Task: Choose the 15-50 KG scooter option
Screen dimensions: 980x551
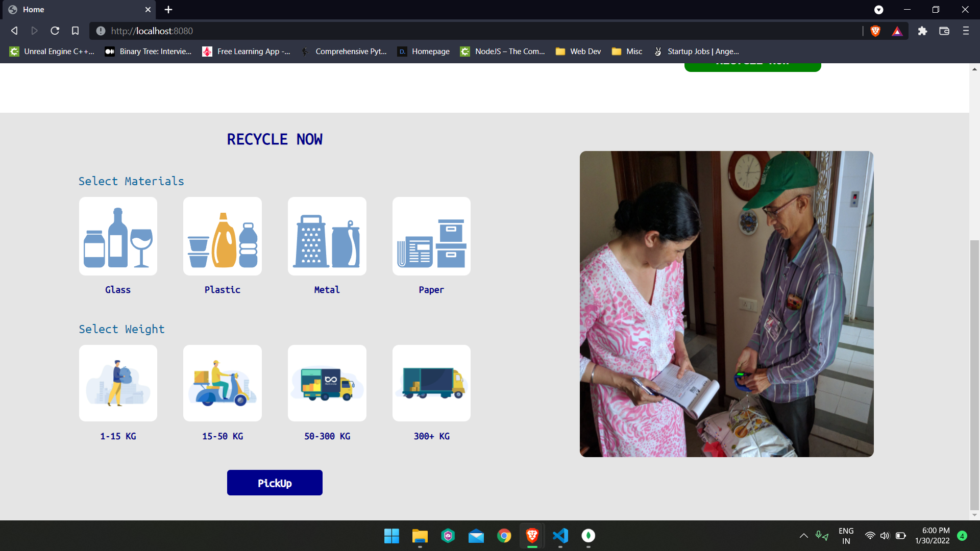Action: click(x=222, y=383)
